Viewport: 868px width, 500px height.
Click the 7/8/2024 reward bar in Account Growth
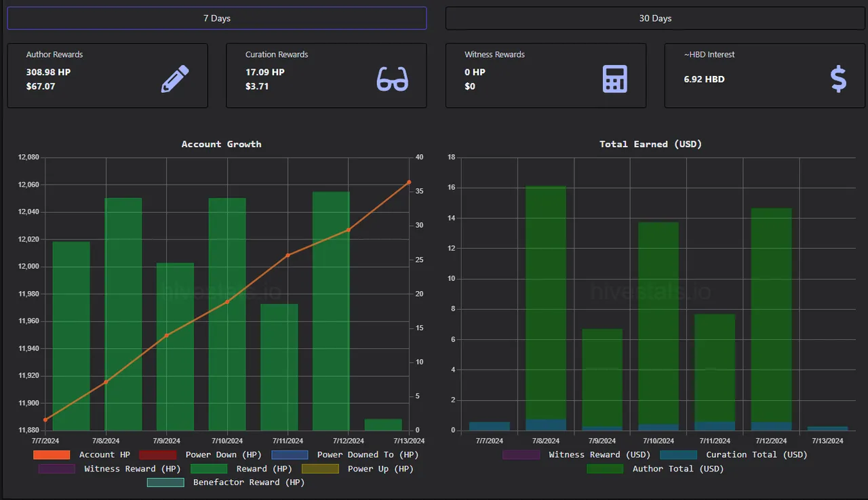pyautogui.click(x=123, y=314)
